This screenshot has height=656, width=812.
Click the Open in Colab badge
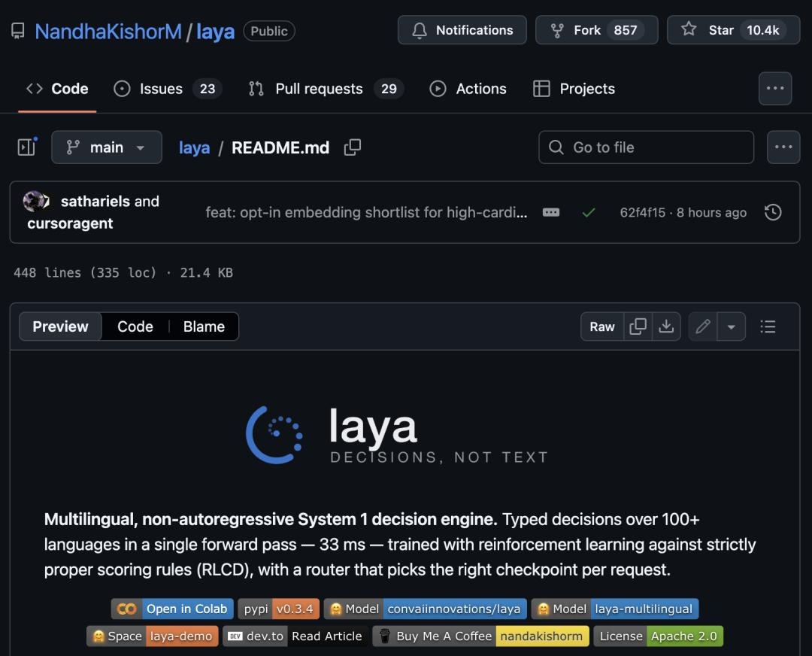pos(172,609)
